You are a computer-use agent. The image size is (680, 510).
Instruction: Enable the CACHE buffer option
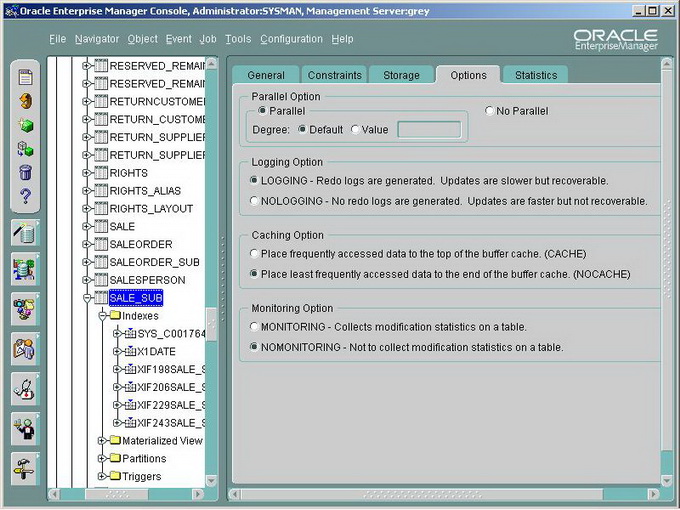(254, 253)
